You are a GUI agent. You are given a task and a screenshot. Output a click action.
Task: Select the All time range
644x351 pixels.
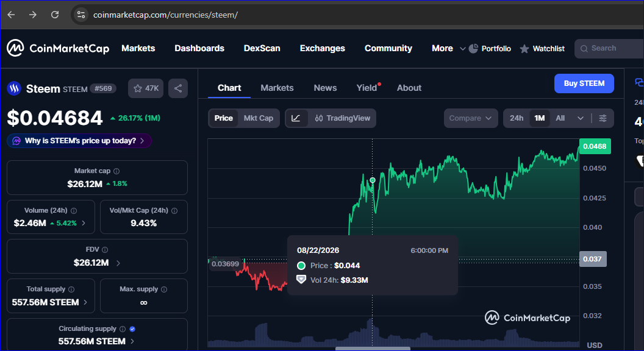(x=560, y=118)
